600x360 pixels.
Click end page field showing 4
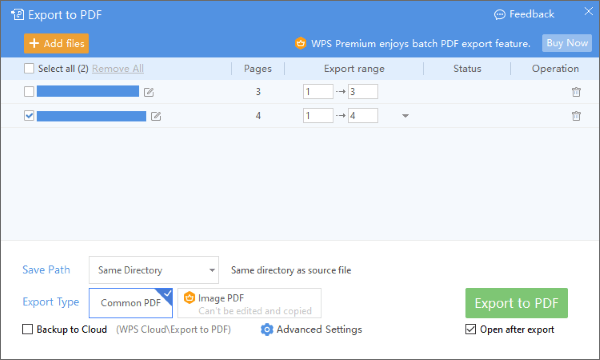[363, 116]
